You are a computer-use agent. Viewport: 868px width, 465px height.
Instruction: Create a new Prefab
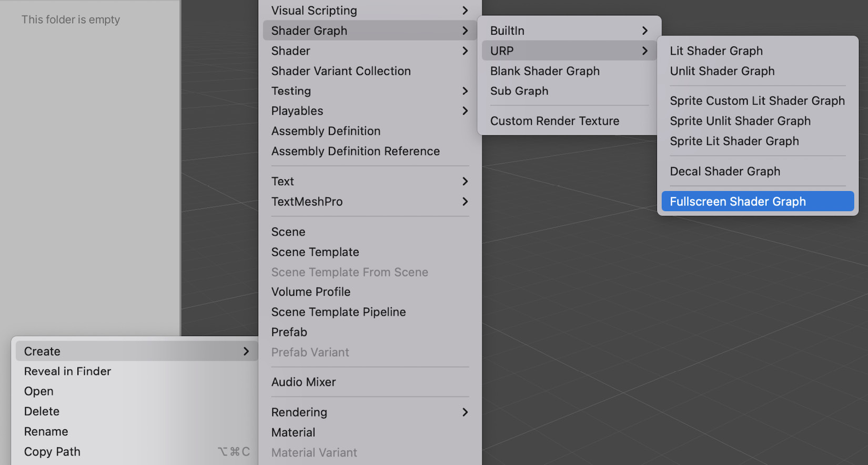click(x=370, y=332)
